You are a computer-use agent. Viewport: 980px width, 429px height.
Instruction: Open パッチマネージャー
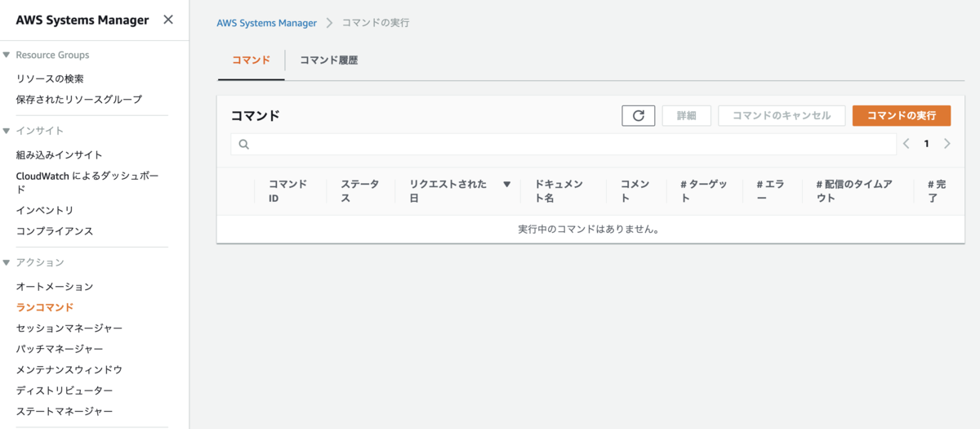pos(60,349)
